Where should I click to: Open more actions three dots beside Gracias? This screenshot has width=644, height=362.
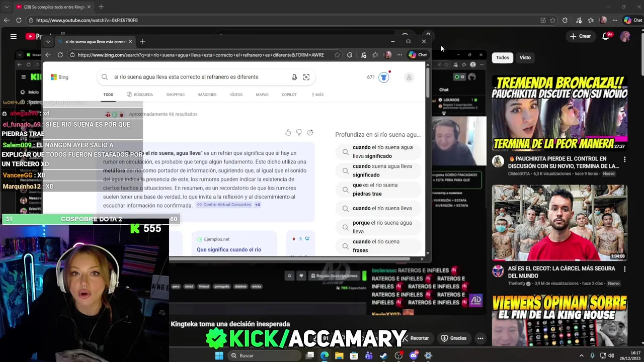[480, 338]
